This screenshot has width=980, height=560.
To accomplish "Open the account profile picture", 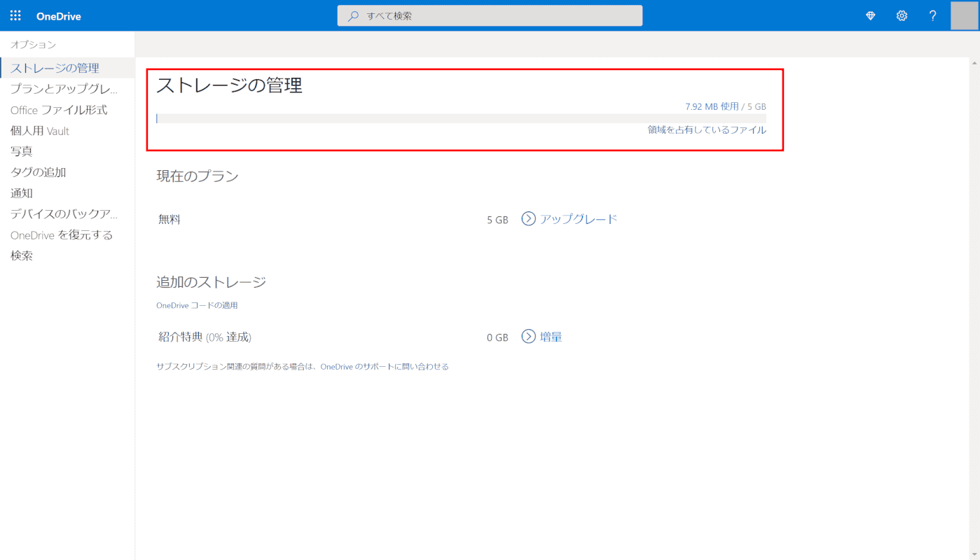I will (965, 15).
